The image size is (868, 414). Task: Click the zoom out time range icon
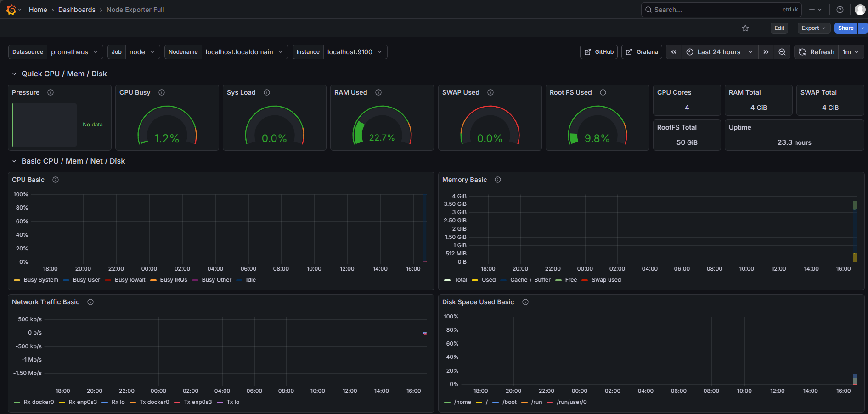tap(782, 52)
